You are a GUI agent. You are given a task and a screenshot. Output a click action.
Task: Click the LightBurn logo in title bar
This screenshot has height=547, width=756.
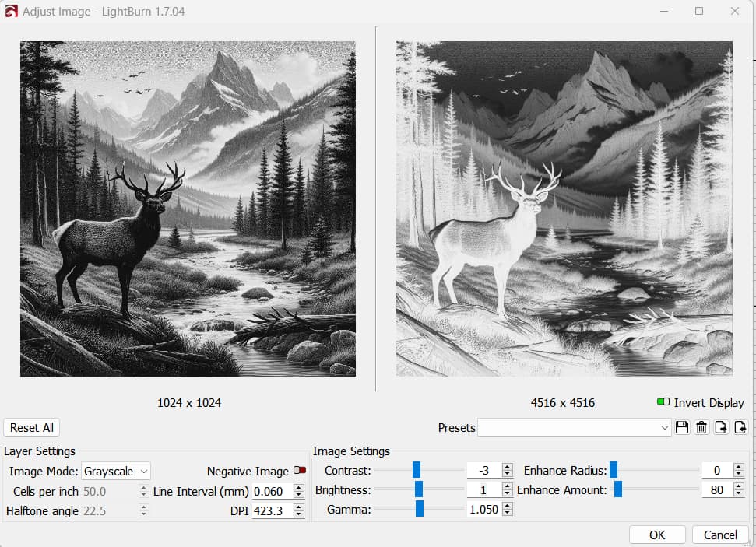(11, 11)
